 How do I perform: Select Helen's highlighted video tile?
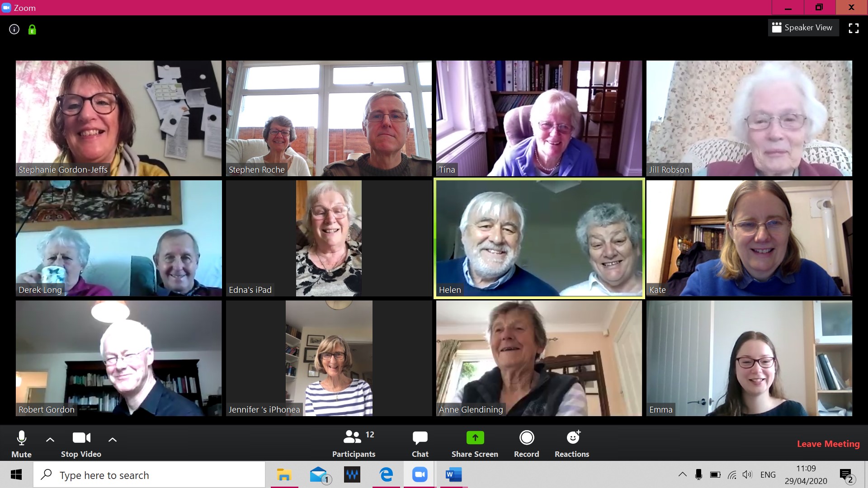click(x=539, y=238)
